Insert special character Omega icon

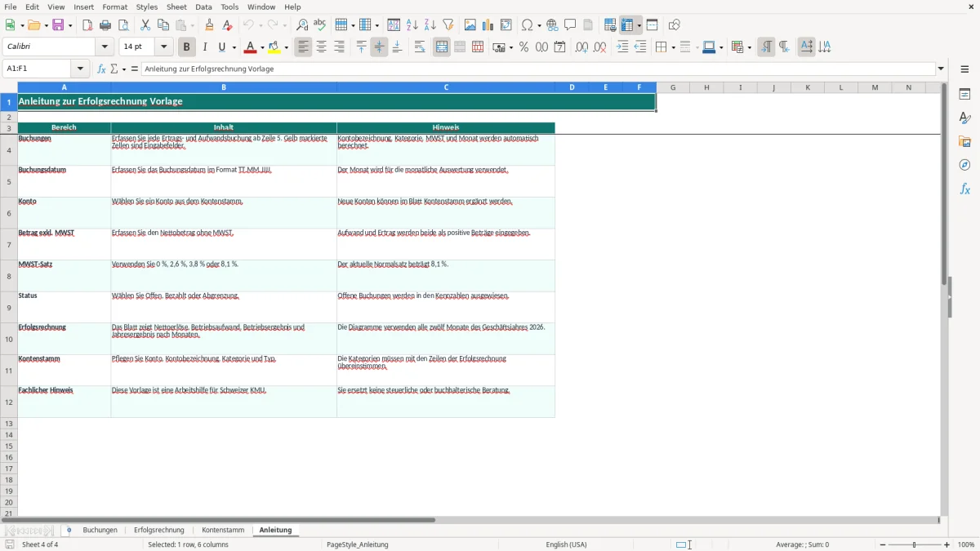(527, 25)
